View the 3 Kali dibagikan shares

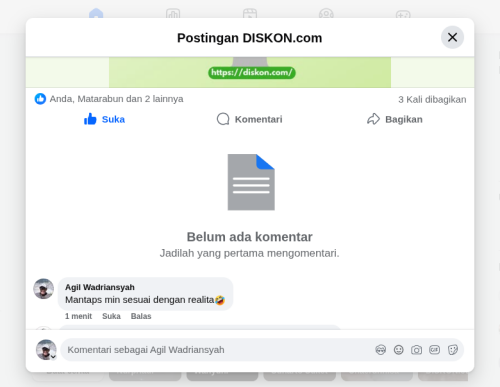click(x=432, y=99)
